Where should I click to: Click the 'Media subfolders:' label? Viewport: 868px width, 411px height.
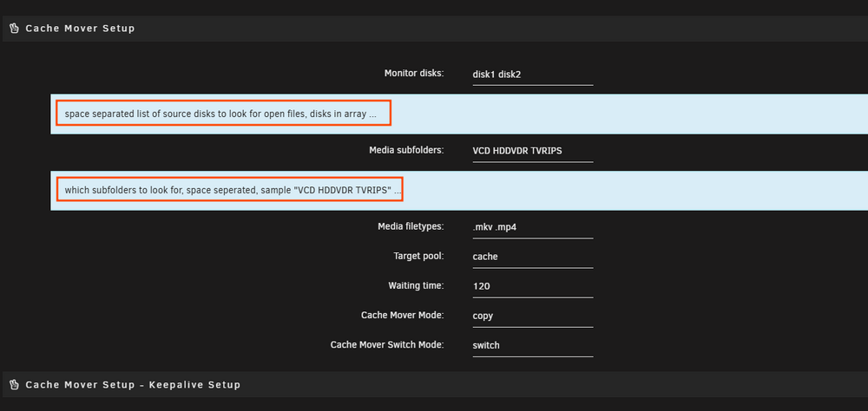[x=406, y=150]
